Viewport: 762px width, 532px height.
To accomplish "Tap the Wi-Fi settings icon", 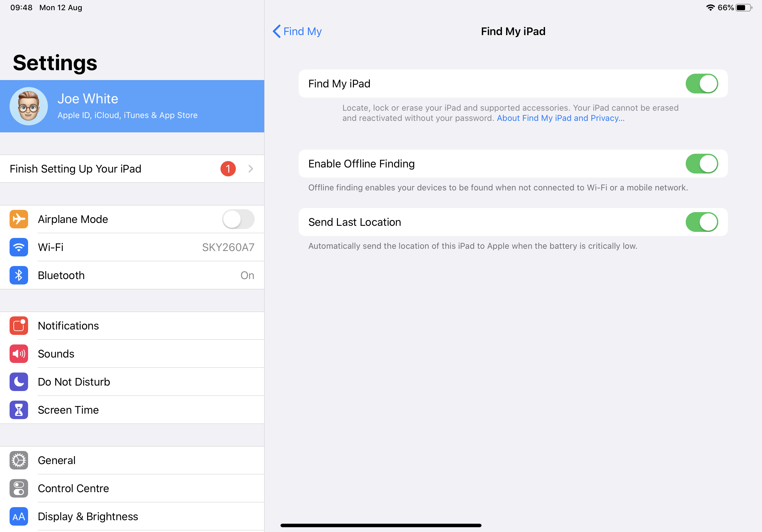I will tap(19, 247).
